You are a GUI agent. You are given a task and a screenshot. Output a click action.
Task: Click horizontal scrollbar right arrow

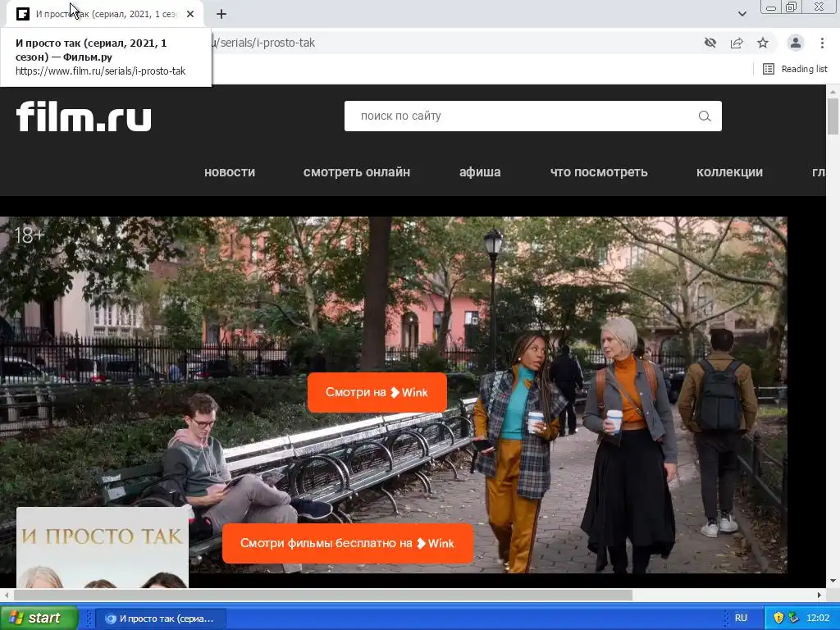819,595
